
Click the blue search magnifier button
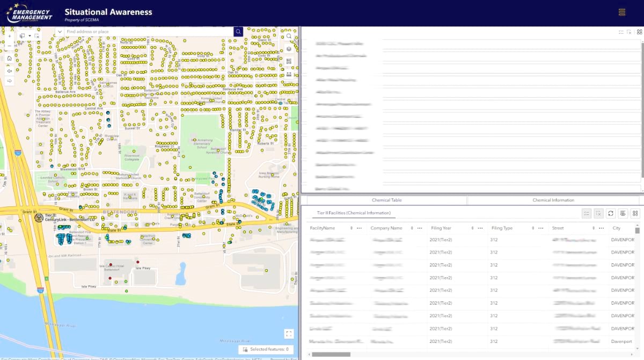pos(238,32)
